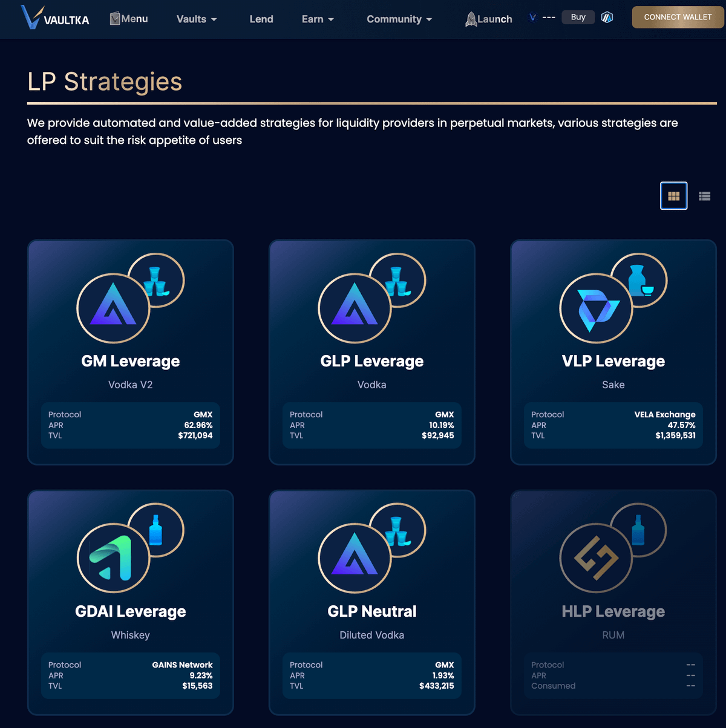Screen dimensions: 726x728
Task: Open the Lend page
Action: pos(261,19)
